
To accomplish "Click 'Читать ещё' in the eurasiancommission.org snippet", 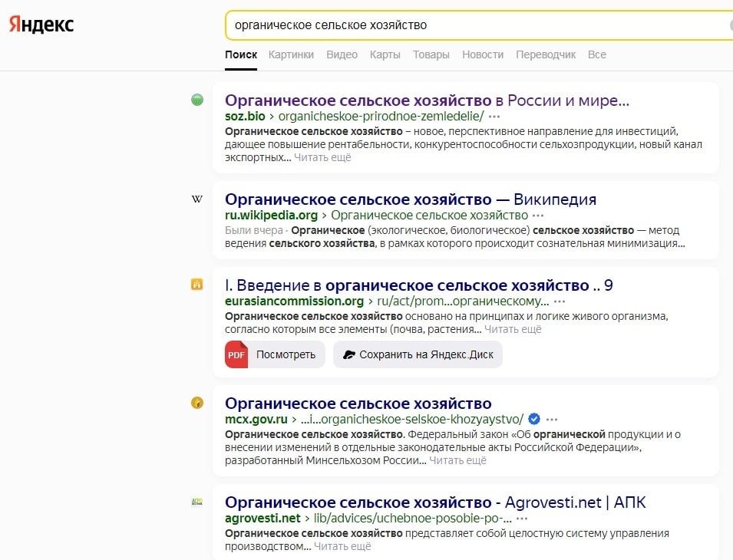I will pos(513,329).
